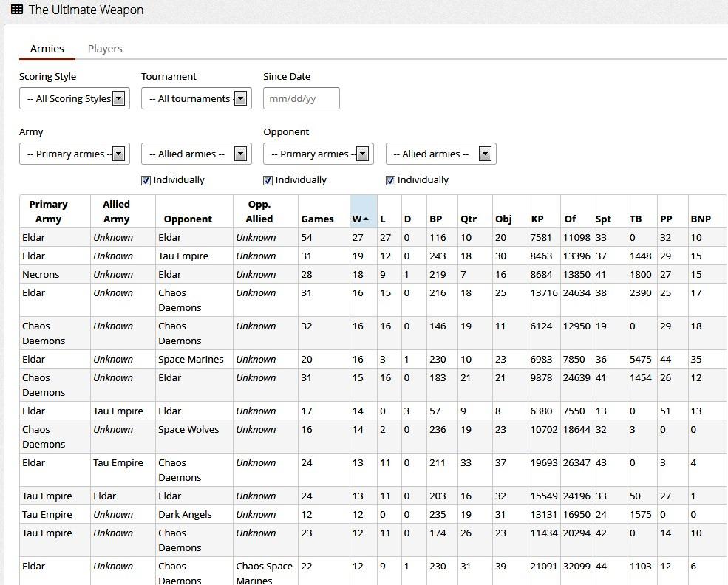The height and width of the screenshot is (585, 728).
Task: Click the BNP value 35
Action: pyautogui.click(x=696, y=360)
